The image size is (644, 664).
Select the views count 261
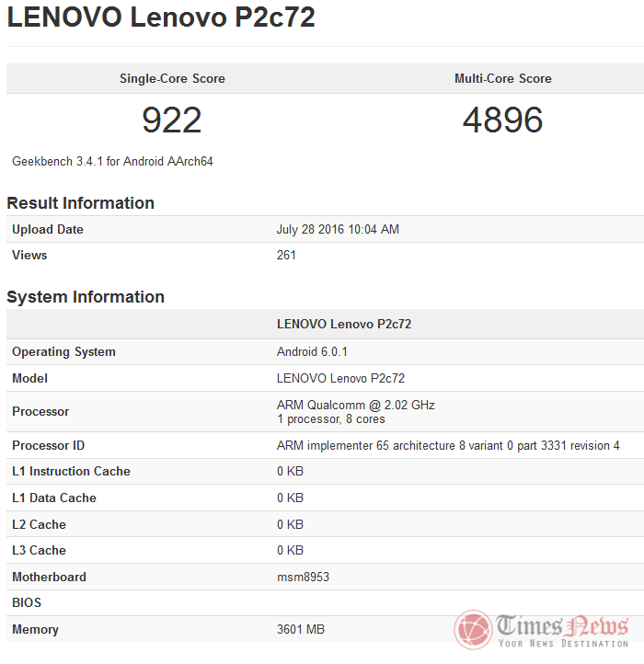tap(286, 256)
